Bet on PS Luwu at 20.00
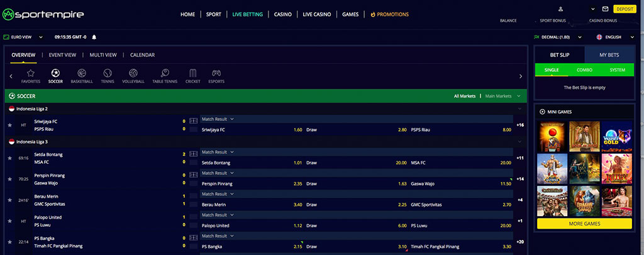 coord(461,225)
